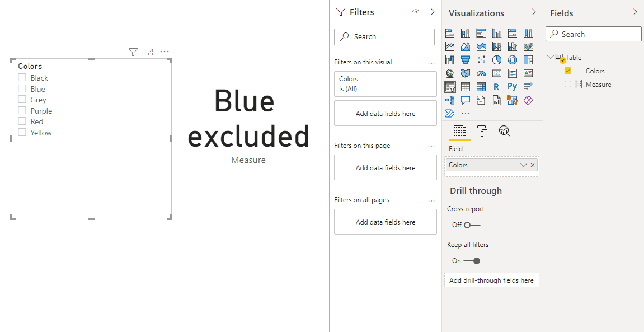Check the Grey slicer checkbox
Screen dimensions: 644x332
tap(22, 100)
